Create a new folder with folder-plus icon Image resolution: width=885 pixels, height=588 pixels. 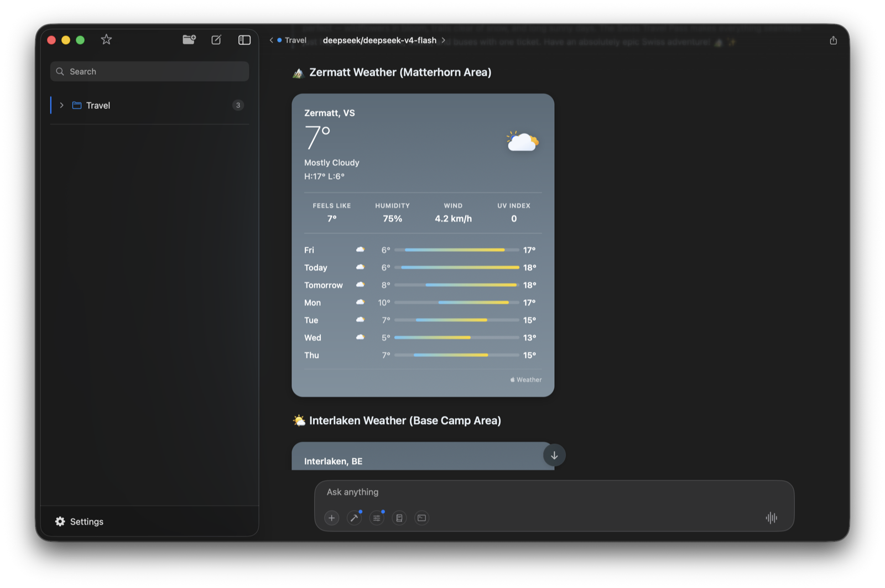tap(189, 39)
